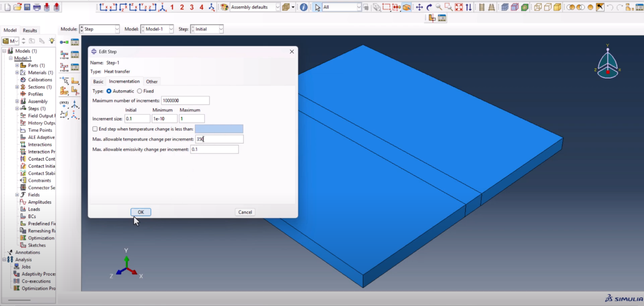Click the Cancel button
Image resolution: width=644 pixels, height=306 pixels.
point(245,212)
